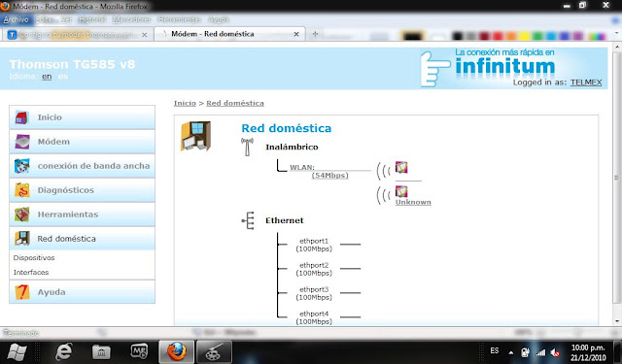
Task: Click the ethport2 (100Mbps) label
Action: (x=314, y=269)
